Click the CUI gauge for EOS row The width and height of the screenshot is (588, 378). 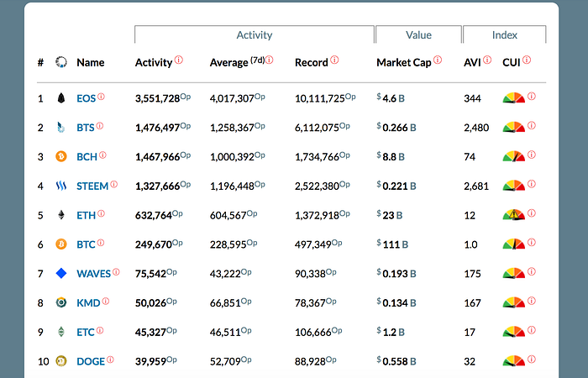(514, 98)
